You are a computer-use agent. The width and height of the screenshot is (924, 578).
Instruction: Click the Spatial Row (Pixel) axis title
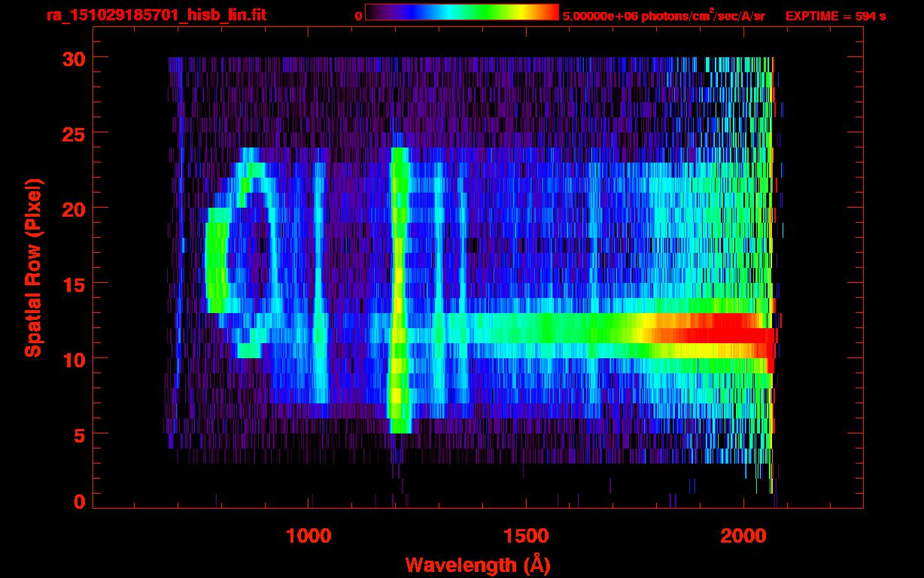[x=32, y=268]
